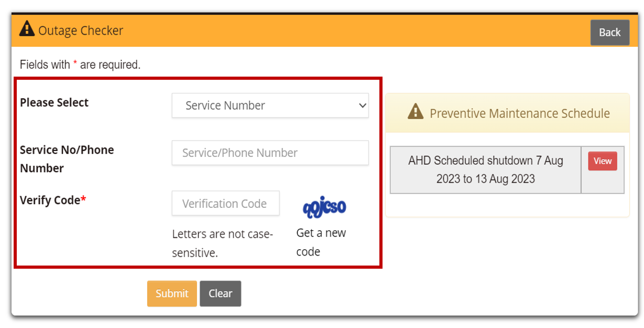Click the Outage Checker warning triangle icon
The height and width of the screenshot is (328, 644).
tap(27, 29)
